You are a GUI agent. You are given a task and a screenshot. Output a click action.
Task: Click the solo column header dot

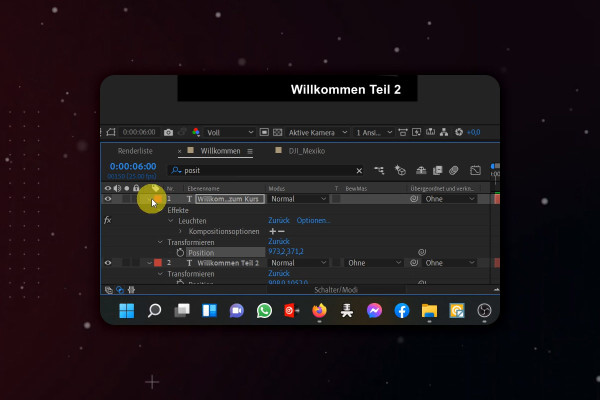pyautogui.click(x=127, y=188)
